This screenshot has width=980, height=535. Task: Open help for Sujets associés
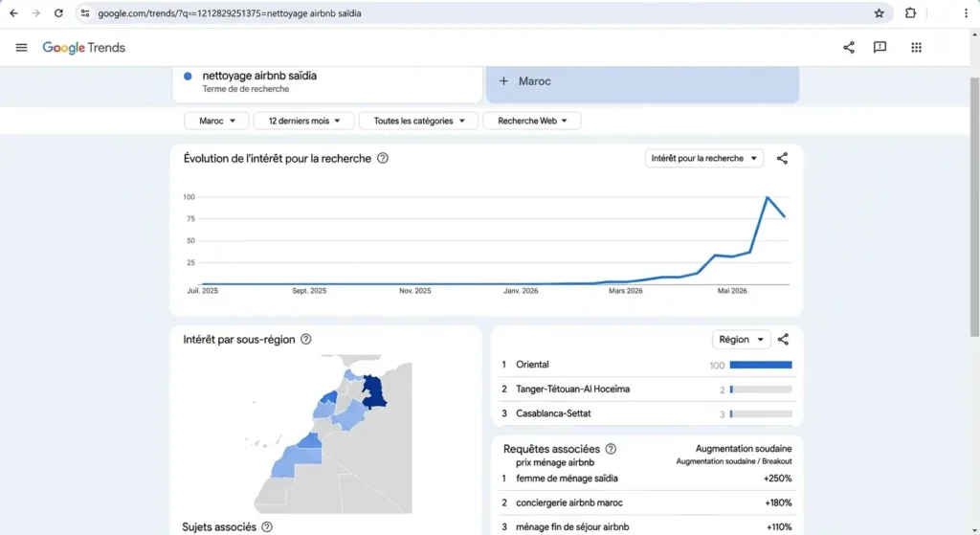pyautogui.click(x=267, y=527)
